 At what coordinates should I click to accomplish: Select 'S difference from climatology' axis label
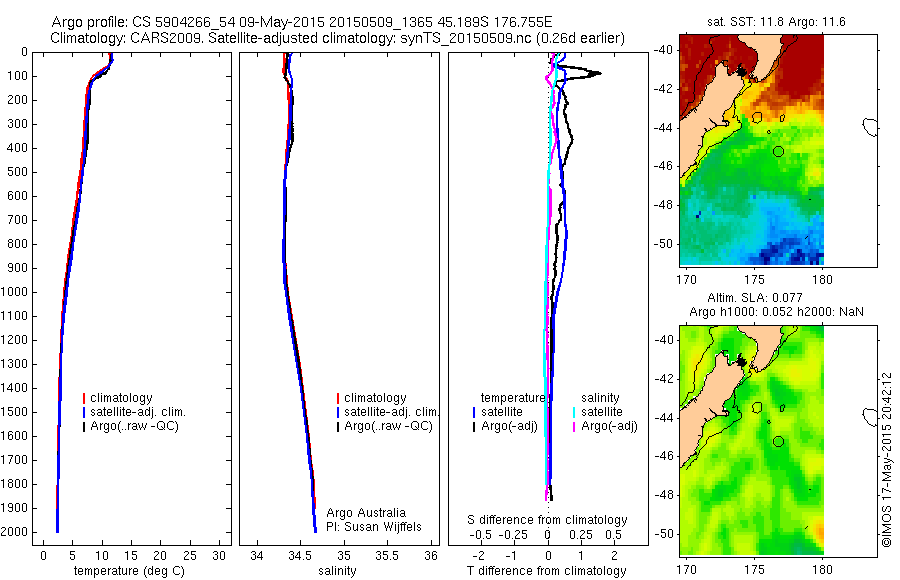pyautogui.click(x=547, y=520)
